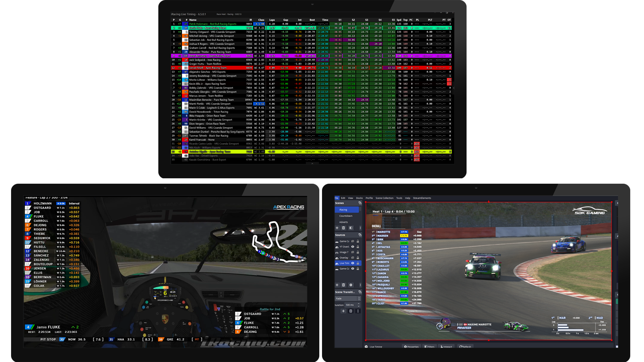
Task: Open the OBS Docks menu
Action: coord(360,198)
